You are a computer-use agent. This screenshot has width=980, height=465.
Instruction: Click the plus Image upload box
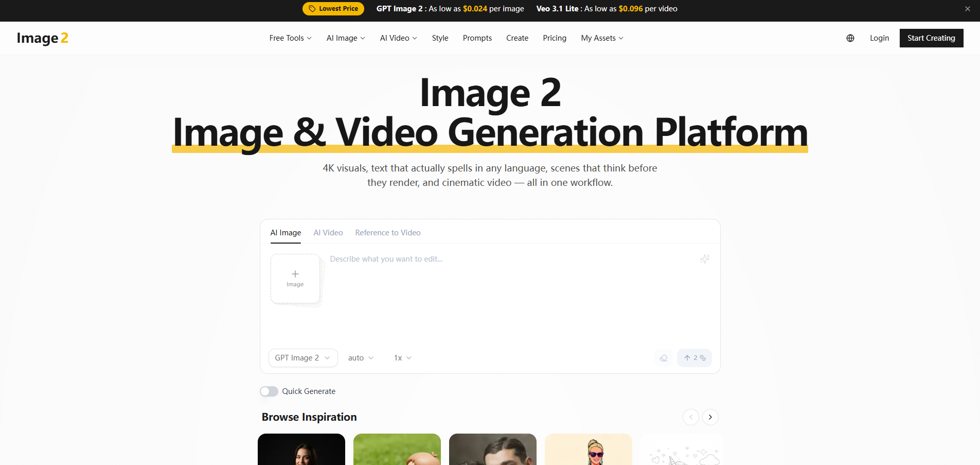coord(295,279)
